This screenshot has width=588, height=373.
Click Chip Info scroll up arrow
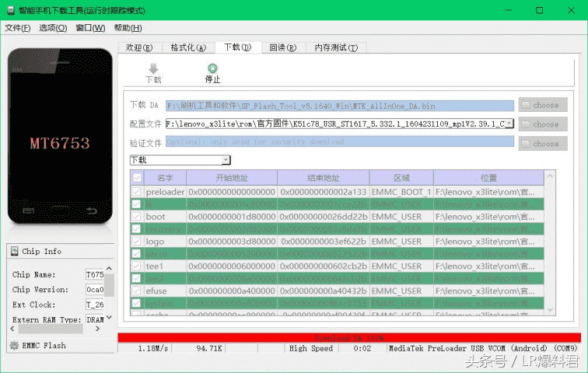(109, 269)
